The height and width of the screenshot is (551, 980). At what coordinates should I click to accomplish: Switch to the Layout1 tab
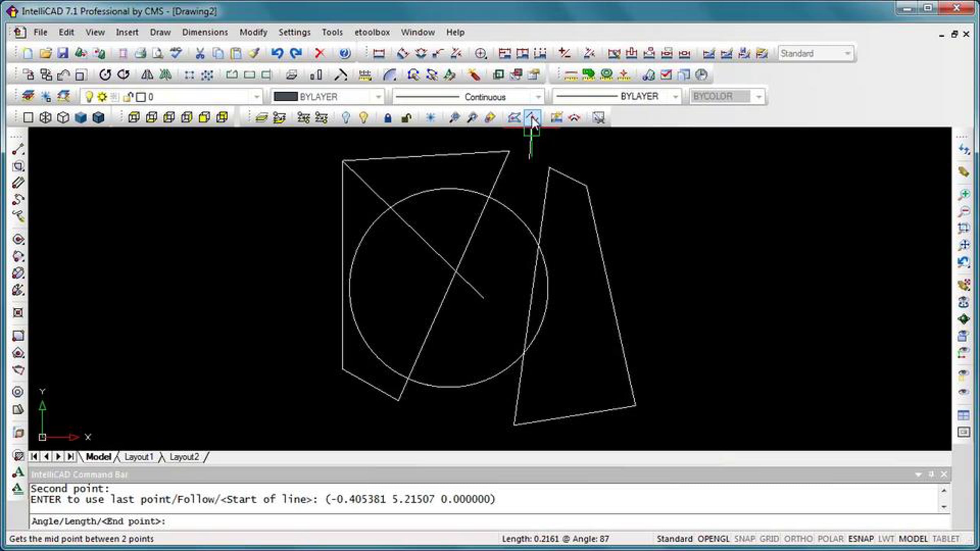[138, 457]
